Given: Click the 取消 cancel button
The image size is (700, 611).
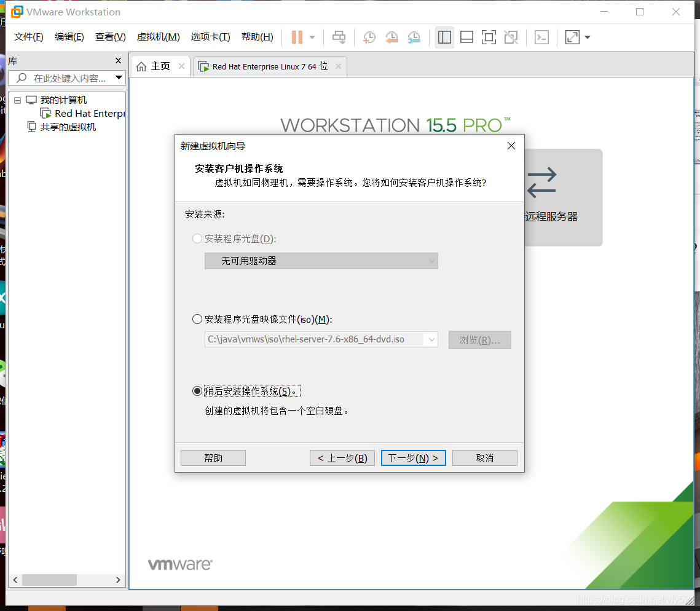Looking at the screenshot, I should [x=485, y=458].
